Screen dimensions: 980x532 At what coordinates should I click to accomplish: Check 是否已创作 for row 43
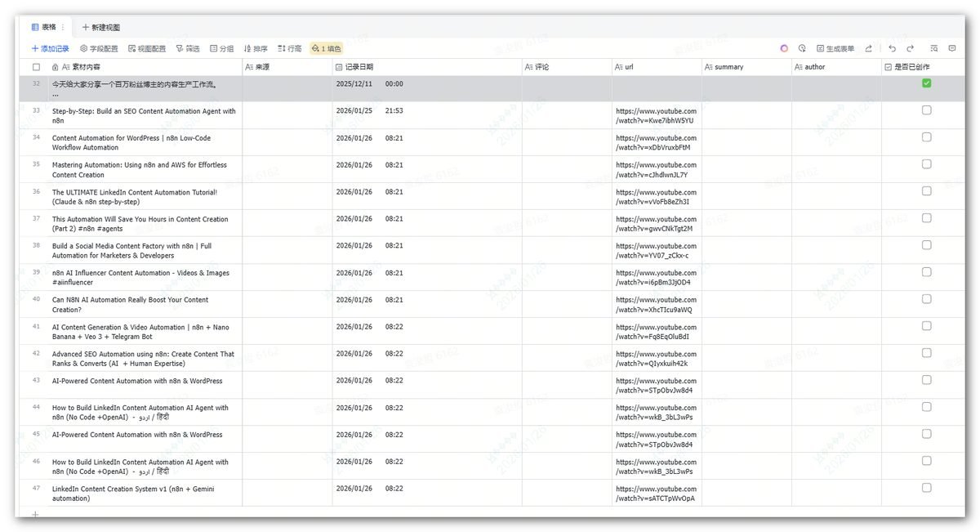click(x=926, y=380)
